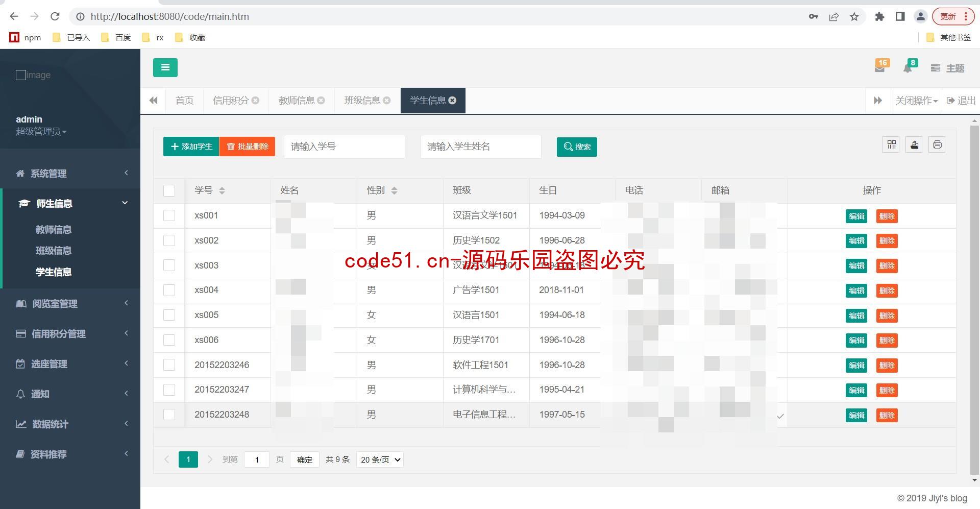Click the 搜索 button

[x=577, y=147]
